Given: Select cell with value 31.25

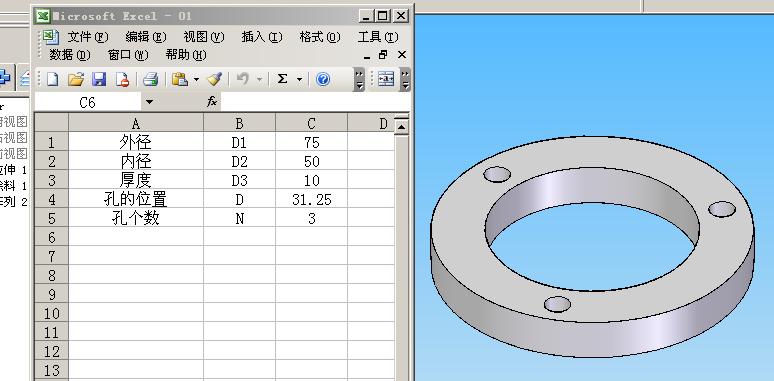Looking at the screenshot, I should tap(311, 199).
